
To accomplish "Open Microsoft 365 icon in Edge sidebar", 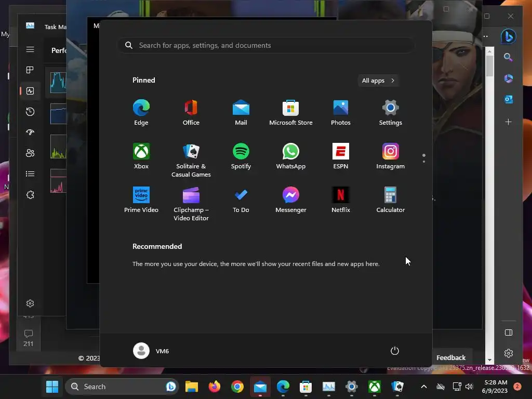I will coord(508,78).
